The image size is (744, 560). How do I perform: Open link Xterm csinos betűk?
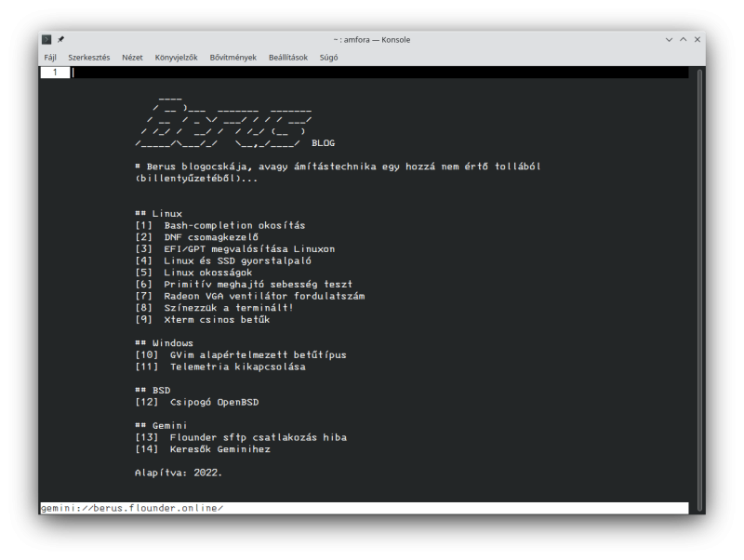tap(217, 320)
